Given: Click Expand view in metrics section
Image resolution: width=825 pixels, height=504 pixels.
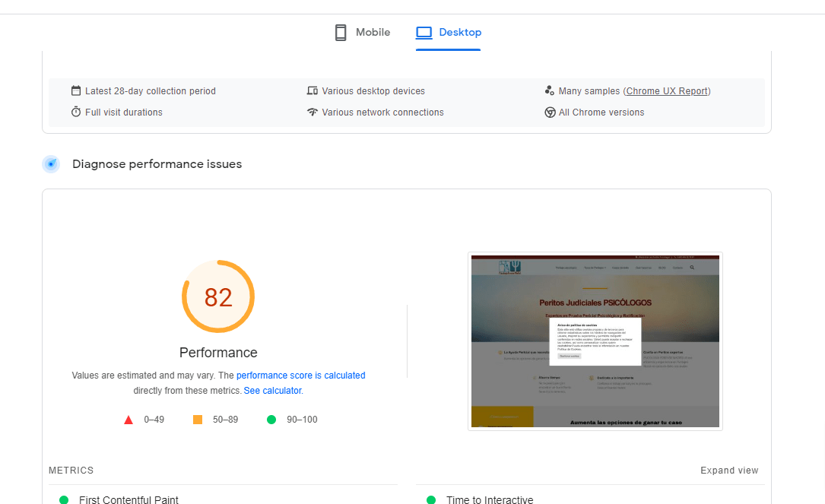Looking at the screenshot, I should pyautogui.click(x=729, y=471).
